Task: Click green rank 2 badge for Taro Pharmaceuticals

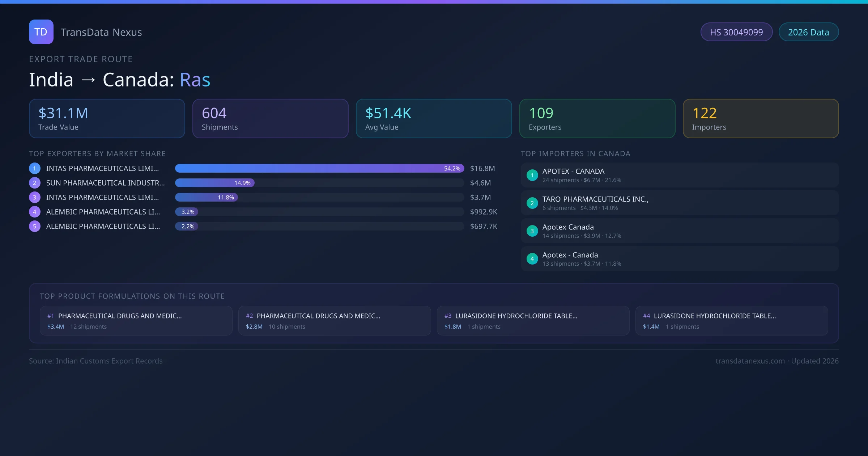Action: click(x=532, y=203)
